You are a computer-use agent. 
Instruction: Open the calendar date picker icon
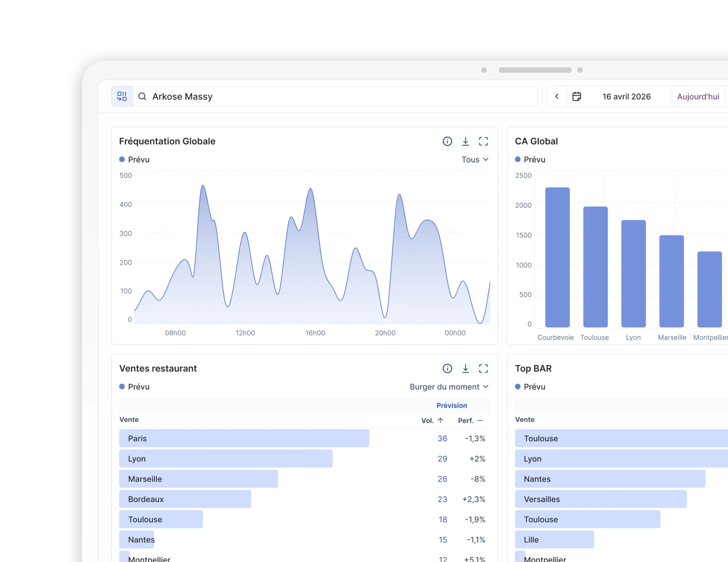[x=577, y=96]
